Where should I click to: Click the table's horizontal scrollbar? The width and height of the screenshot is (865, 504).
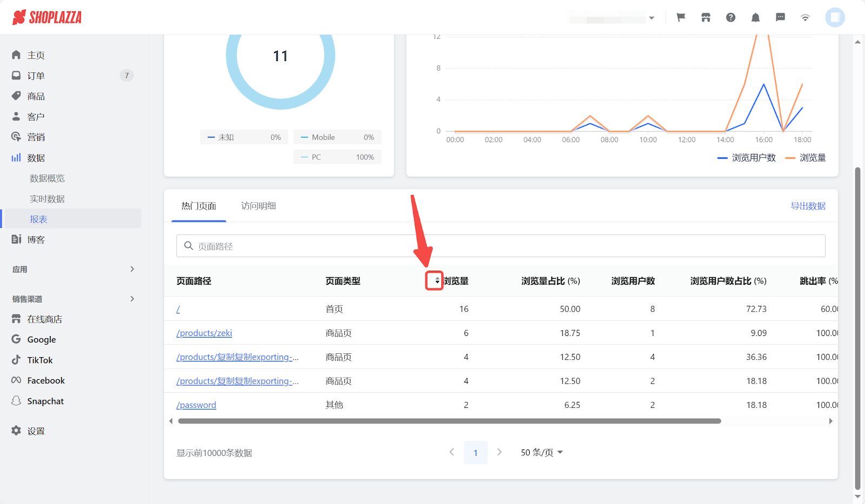(x=449, y=421)
